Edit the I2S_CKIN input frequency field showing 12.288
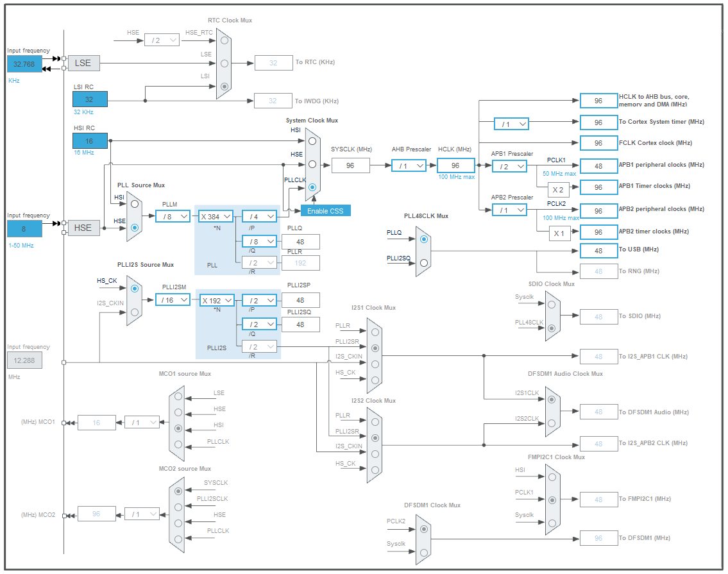This screenshot has height=574, width=728. [x=23, y=360]
